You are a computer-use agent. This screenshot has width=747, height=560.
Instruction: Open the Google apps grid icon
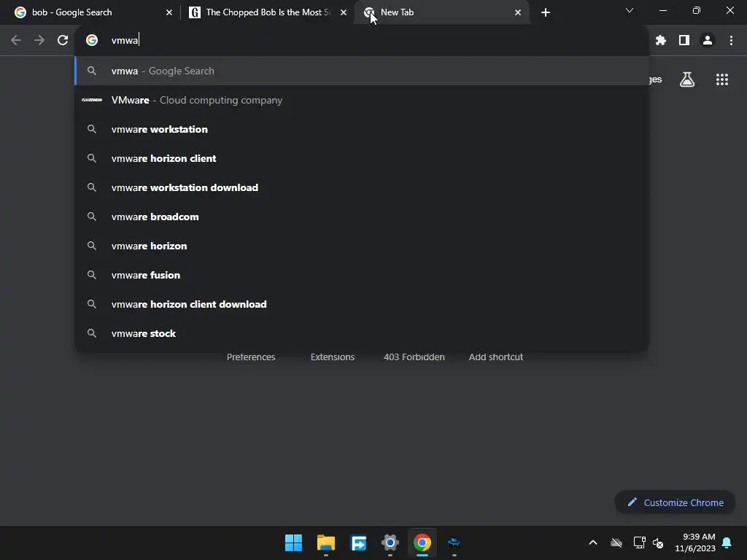click(722, 79)
